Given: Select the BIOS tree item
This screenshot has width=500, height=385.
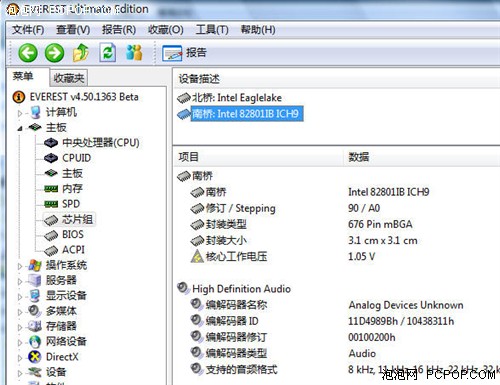Looking at the screenshot, I should point(73,234).
